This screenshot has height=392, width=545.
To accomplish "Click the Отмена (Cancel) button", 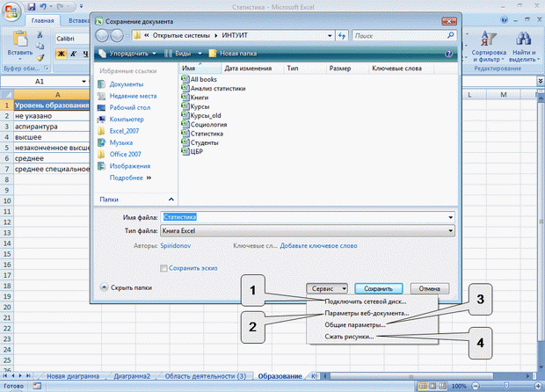I will point(429,288).
